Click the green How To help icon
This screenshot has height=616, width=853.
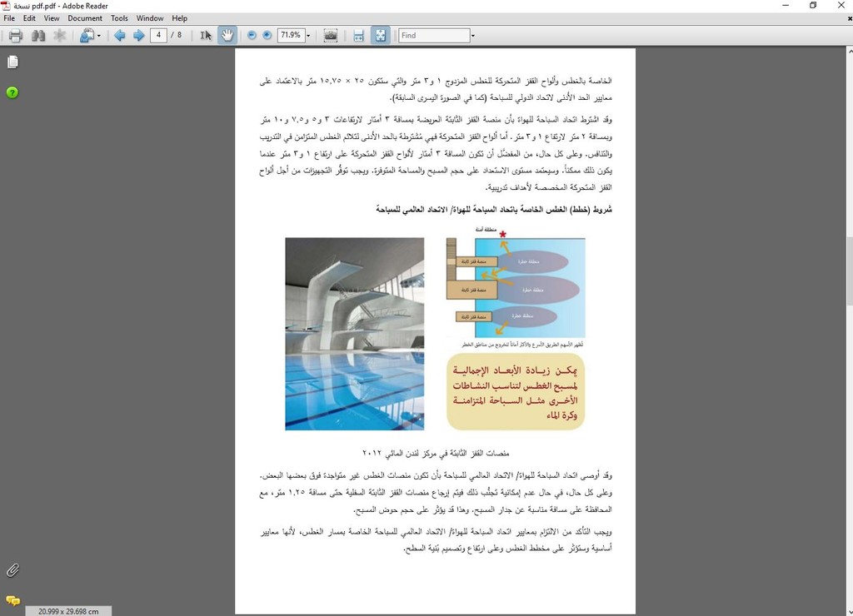coord(12,92)
